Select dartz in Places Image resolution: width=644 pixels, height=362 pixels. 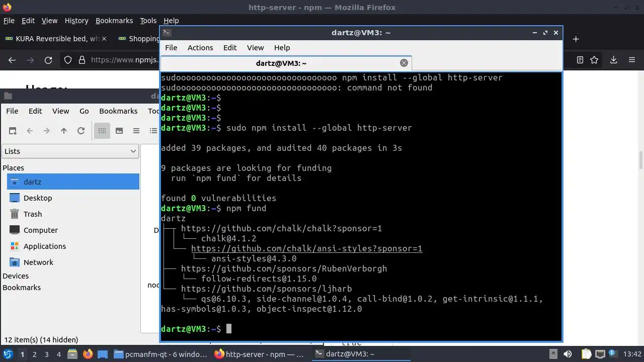coord(73,182)
